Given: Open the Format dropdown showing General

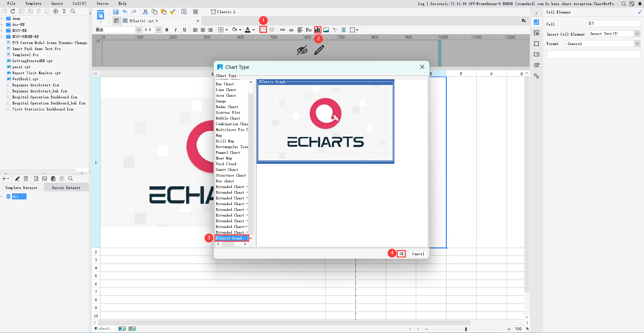Looking at the screenshot, I should pyautogui.click(x=637, y=44).
